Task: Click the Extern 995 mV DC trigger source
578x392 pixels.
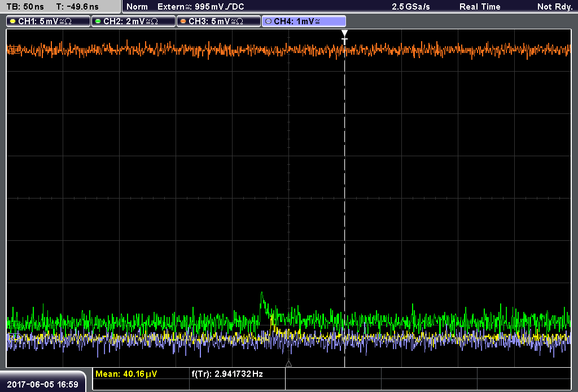Action: coord(200,7)
